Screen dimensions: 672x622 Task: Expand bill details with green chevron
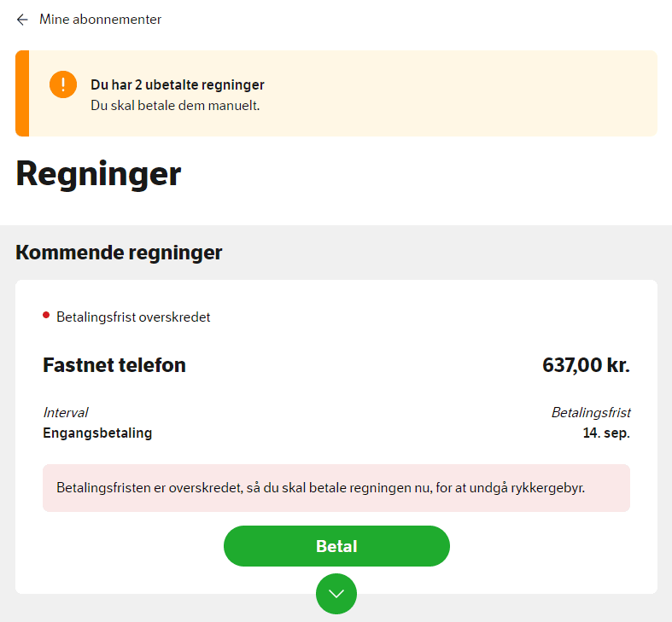pyautogui.click(x=336, y=594)
